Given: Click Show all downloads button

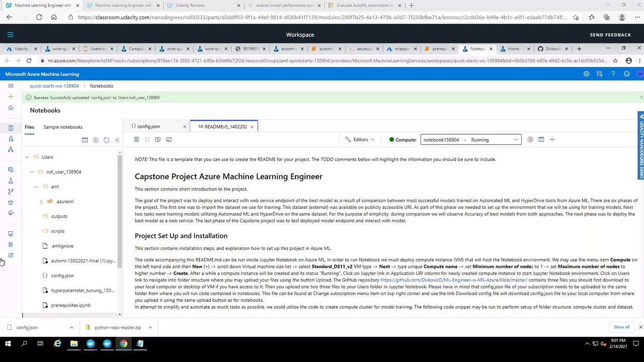Looking at the screenshot, I should click(x=621, y=327).
